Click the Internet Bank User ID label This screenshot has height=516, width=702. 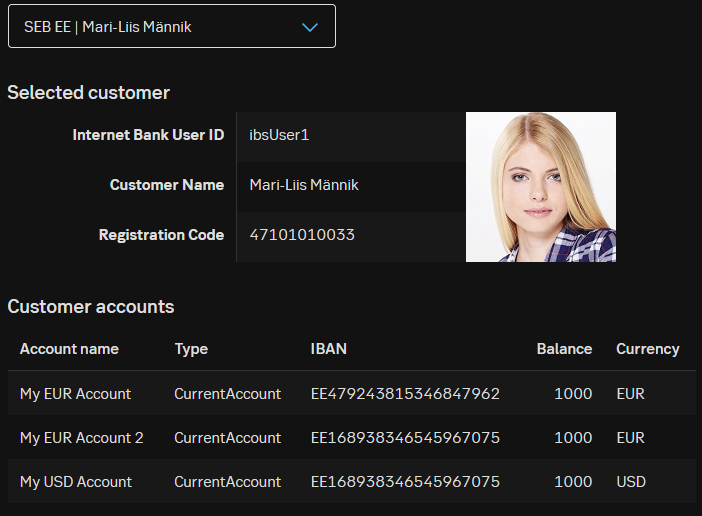point(148,135)
